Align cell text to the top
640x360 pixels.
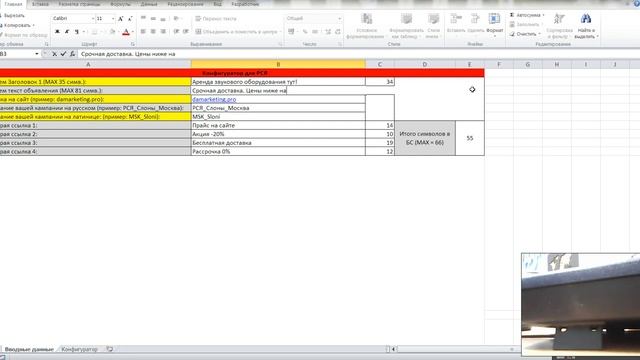[143, 18]
